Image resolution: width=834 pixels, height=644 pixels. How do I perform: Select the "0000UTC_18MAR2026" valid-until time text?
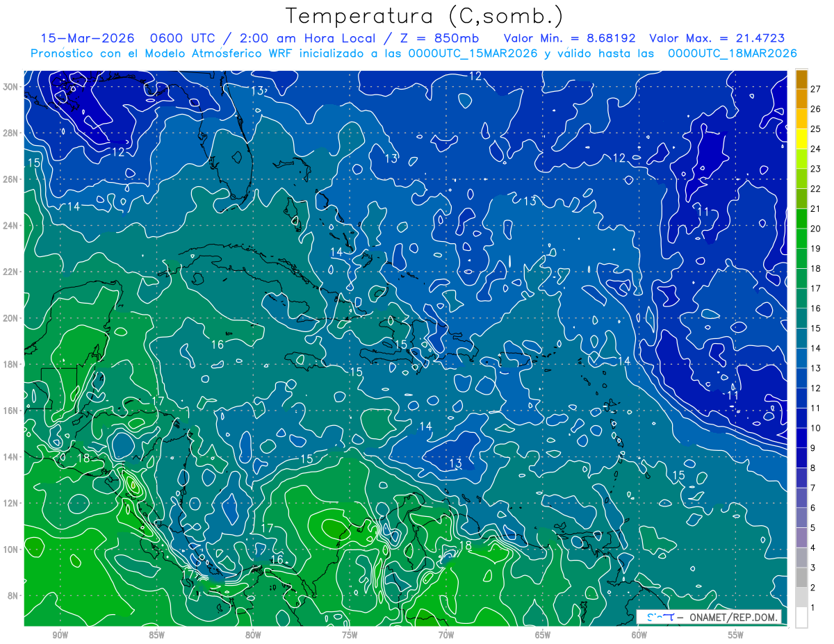coord(732,53)
